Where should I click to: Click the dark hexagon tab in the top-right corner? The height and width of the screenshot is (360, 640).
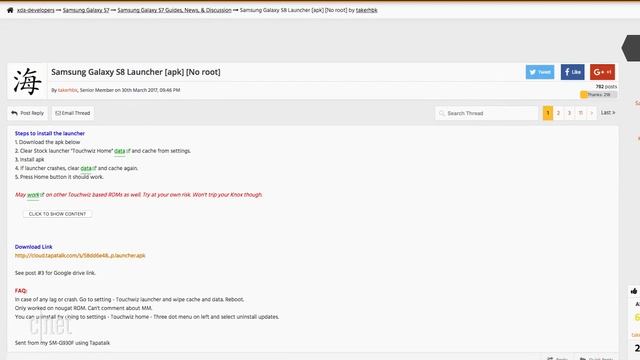coord(631,48)
